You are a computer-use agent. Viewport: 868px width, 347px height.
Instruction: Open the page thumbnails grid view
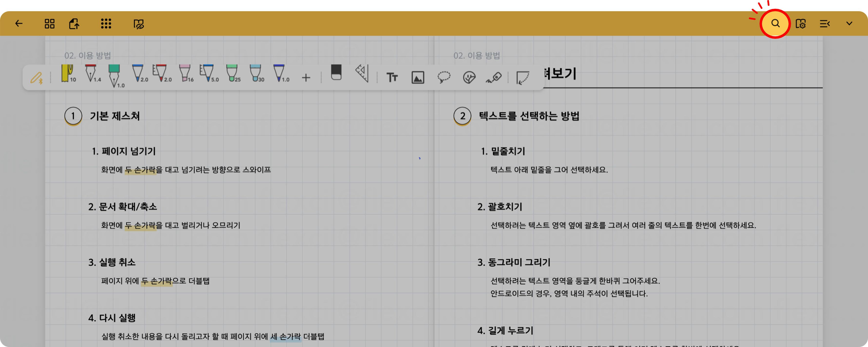pyautogui.click(x=49, y=24)
